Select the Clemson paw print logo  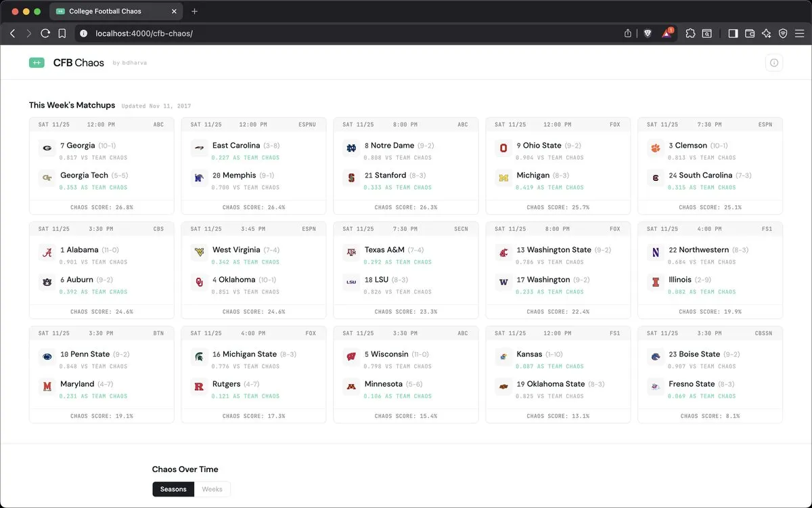[x=655, y=148]
